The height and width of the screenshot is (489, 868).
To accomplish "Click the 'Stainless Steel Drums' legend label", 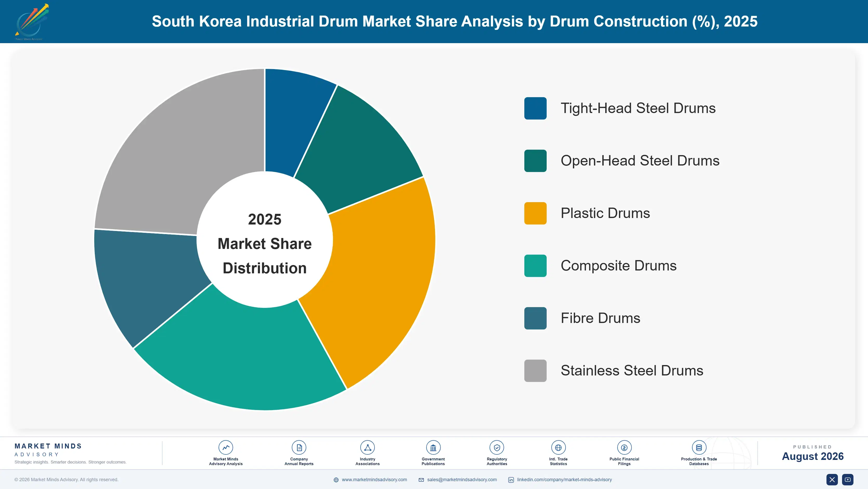I will click(x=632, y=371).
